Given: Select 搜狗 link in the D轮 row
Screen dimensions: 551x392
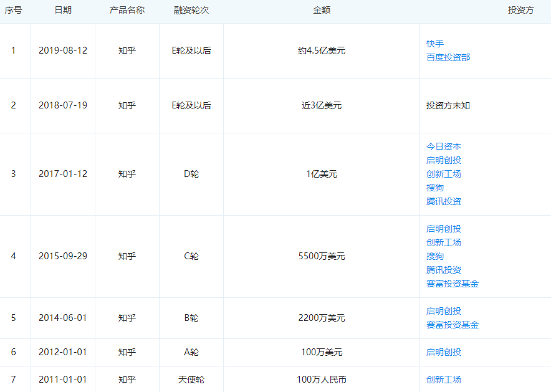Looking at the screenshot, I should click(435, 188).
